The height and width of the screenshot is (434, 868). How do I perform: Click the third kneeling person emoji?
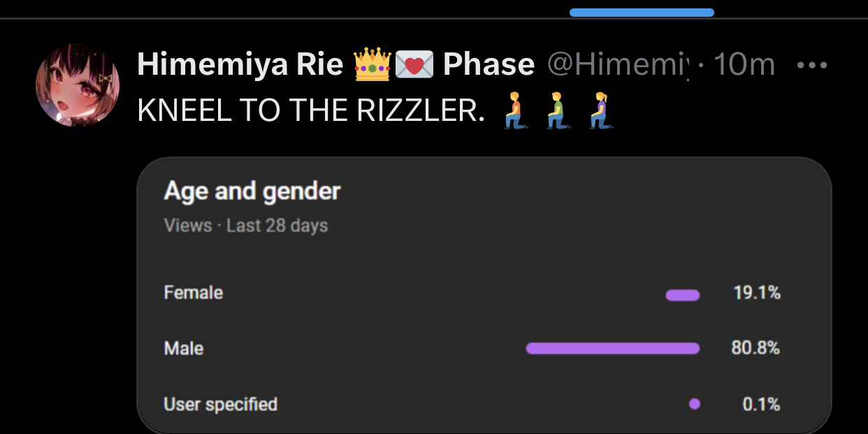[600, 111]
